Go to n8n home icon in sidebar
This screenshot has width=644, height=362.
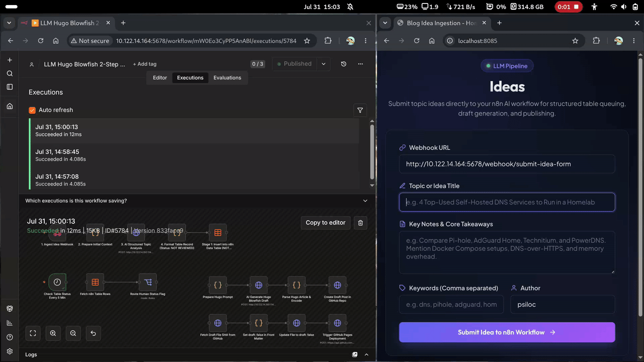(x=10, y=106)
